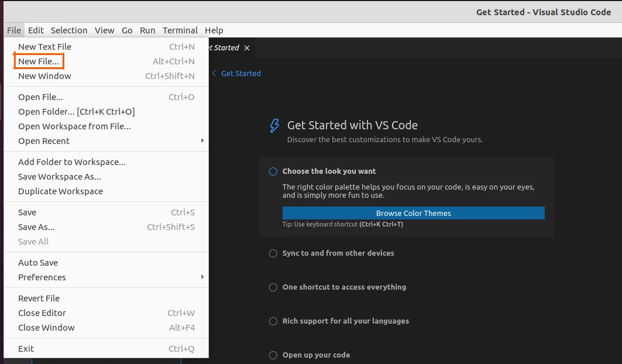The image size is (622, 364).
Task: Follow the blue Get Started breadcrumb link
Action: 242,73
